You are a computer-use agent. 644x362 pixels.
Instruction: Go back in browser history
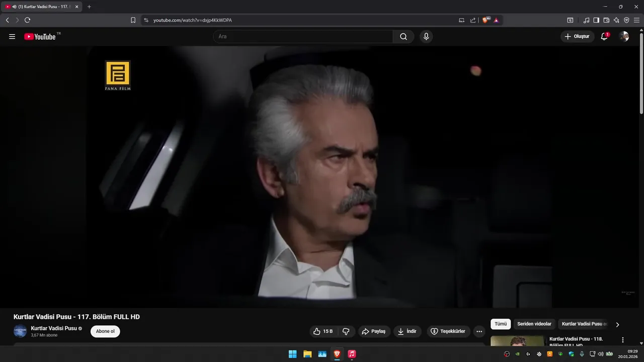tap(7, 20)
